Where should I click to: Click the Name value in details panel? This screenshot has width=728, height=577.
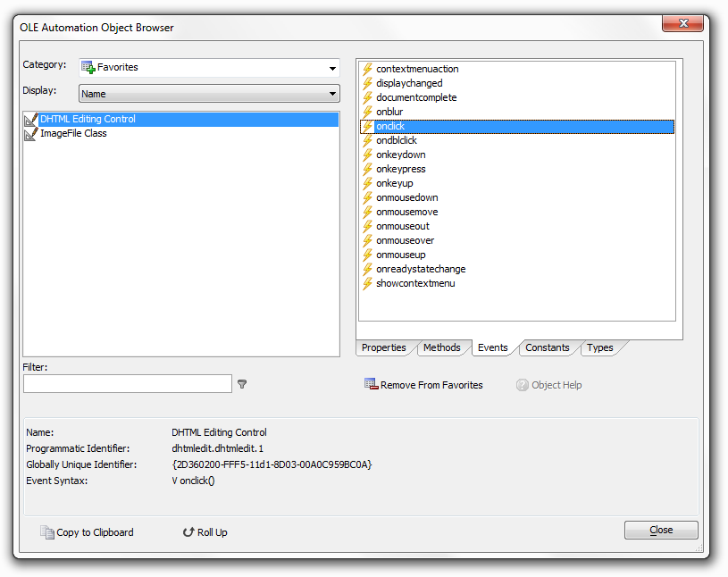[219, 432]
